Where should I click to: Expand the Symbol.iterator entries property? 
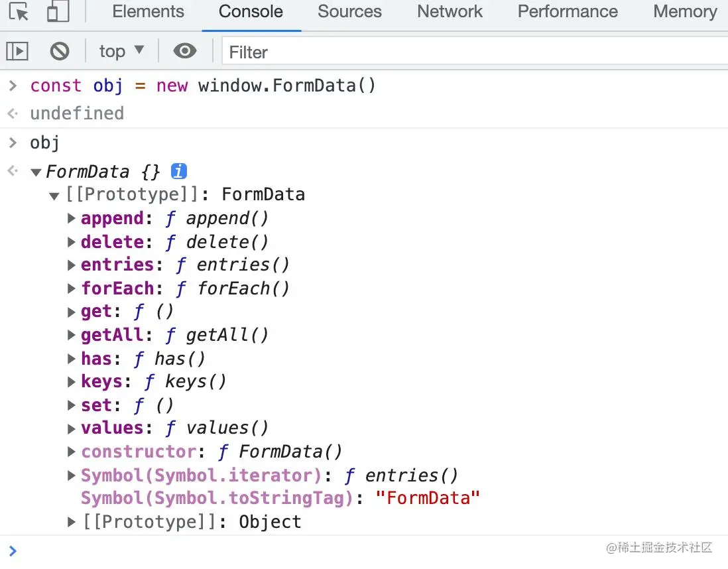[x=72, y=475]
